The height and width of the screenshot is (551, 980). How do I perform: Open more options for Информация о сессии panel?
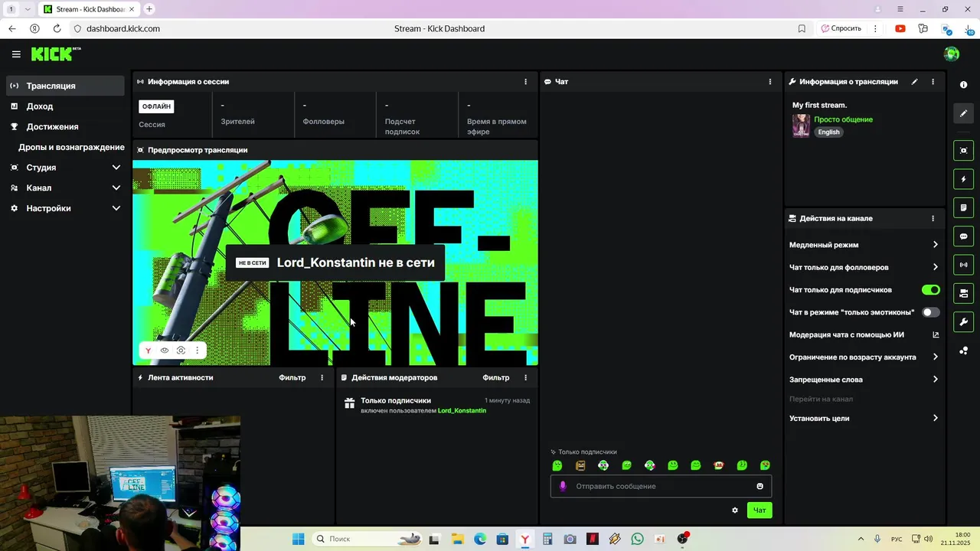click(x=525, y=82)
